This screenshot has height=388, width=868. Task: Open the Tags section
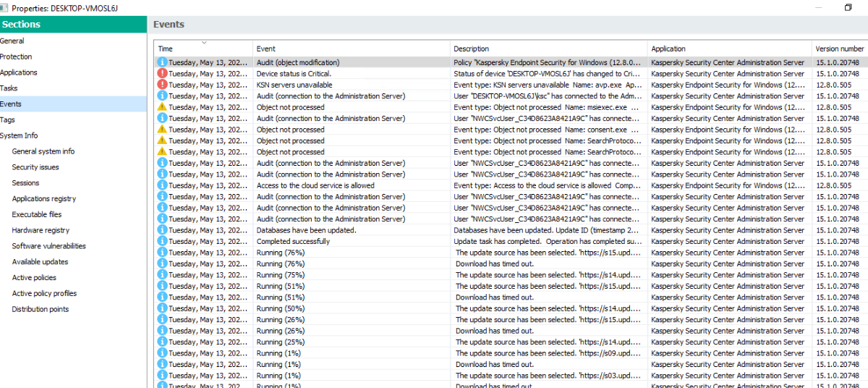pyautogui.click(x=7, y=120)
